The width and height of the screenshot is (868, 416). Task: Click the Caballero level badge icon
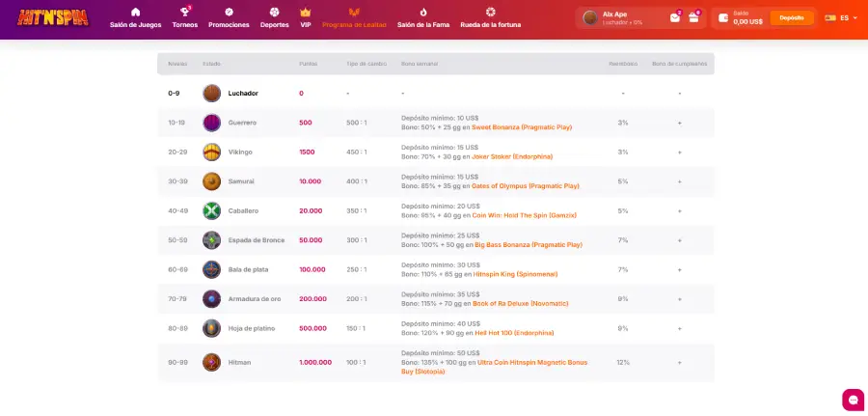tap(211, 210)
